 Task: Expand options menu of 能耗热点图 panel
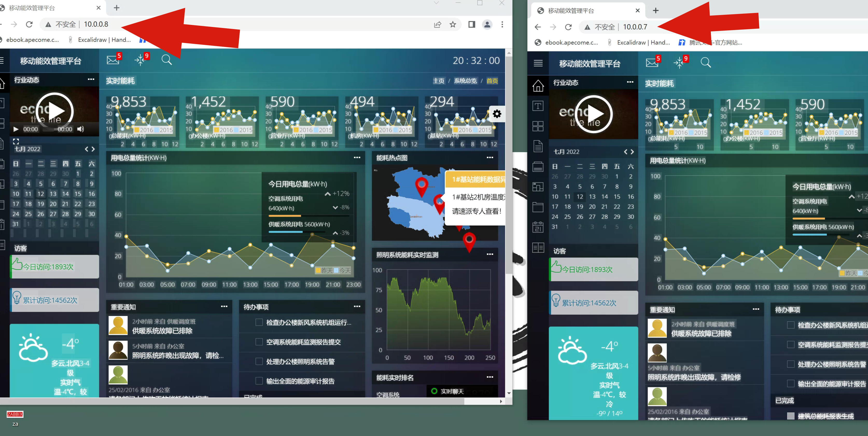tap(489, 158)
